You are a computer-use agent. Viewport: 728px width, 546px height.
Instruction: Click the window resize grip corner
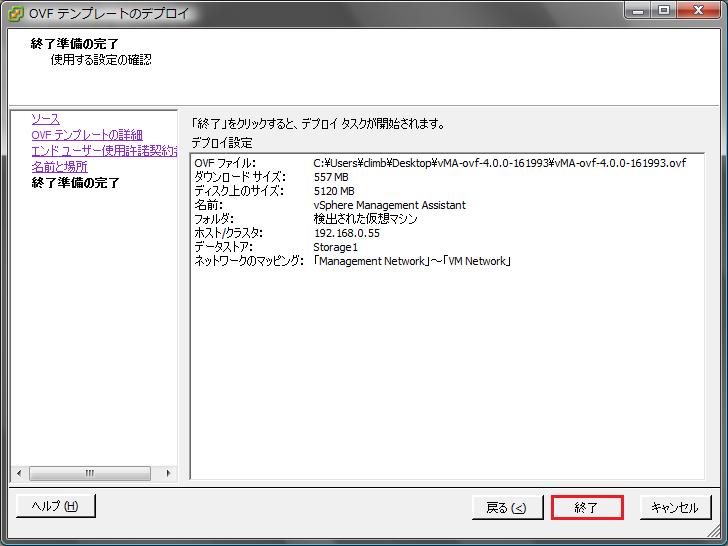coord(713,533)
